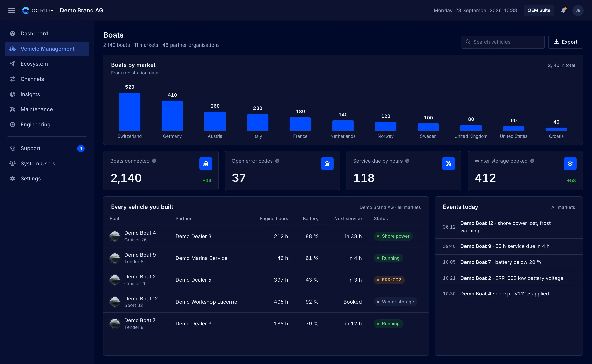Screen dimensions: 592x364
Task: Focus the Search vehicles field
Action: [503, 42]
